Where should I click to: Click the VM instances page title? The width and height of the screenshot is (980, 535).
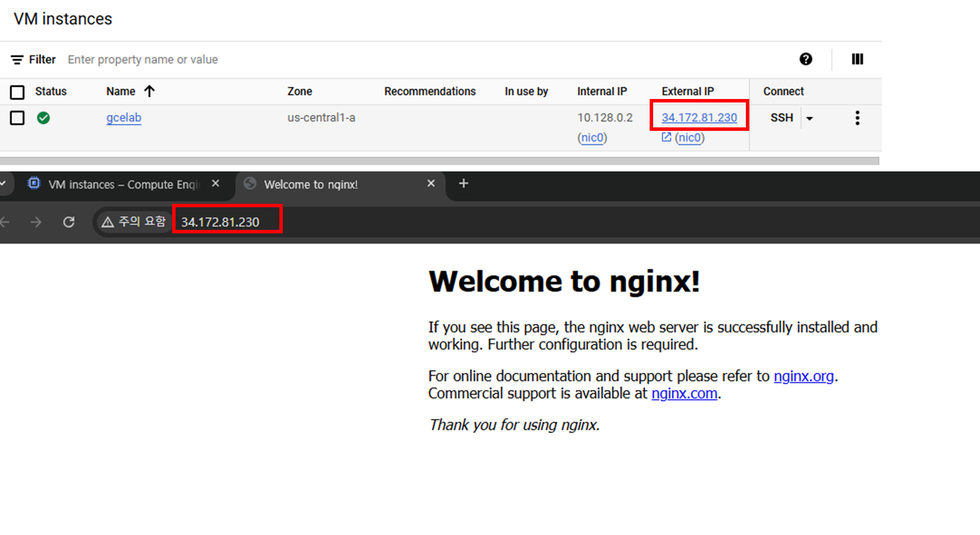(63, 19)
